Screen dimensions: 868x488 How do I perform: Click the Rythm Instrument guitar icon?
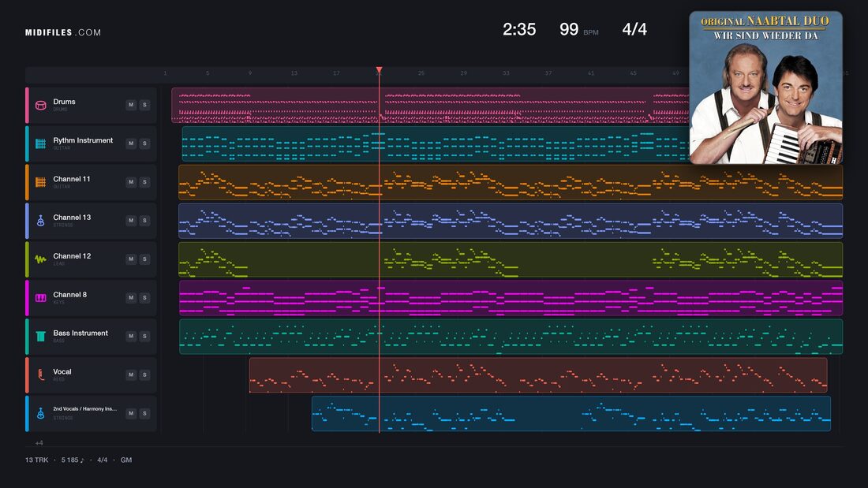pyautogui.click(x=40, y=143)
